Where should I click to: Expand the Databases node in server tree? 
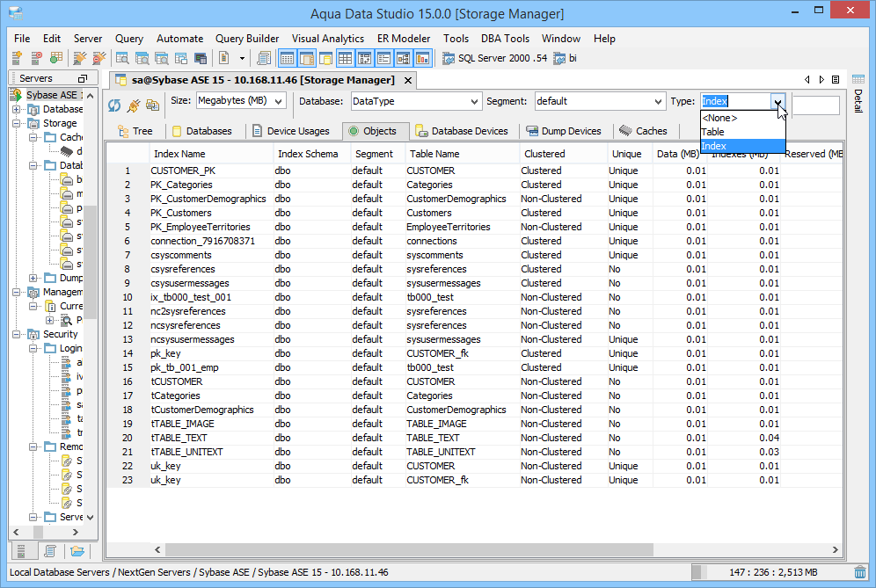click(x=17, y=109)
